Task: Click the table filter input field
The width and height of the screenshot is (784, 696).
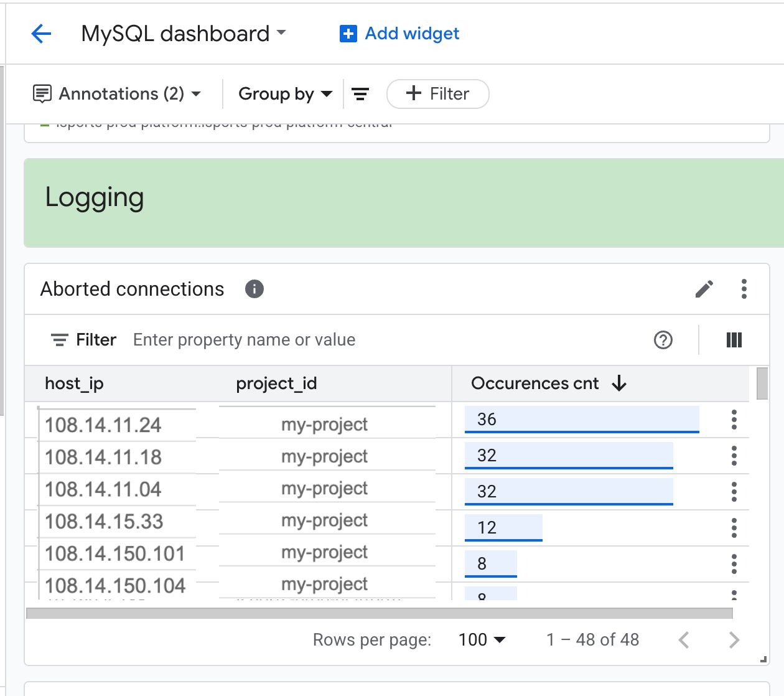Action: [373, 340]
